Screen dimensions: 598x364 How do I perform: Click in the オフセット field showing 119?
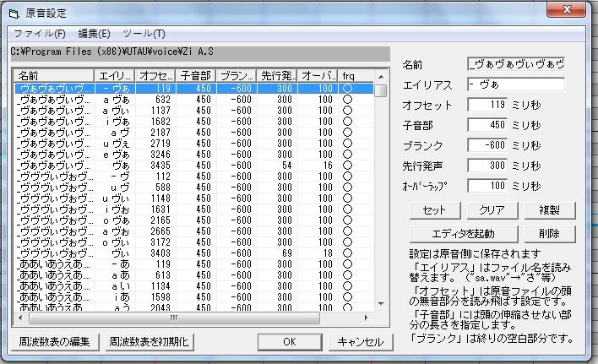[487, 105]
